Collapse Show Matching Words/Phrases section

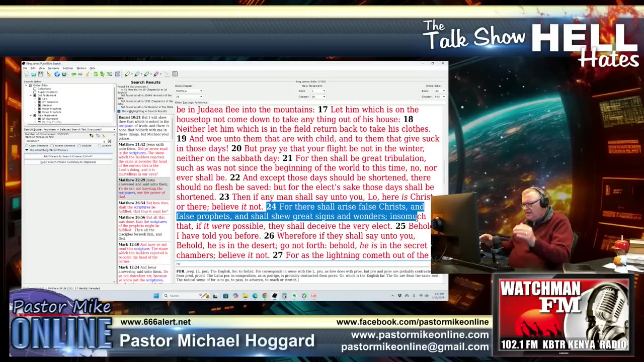pos(27,150)
